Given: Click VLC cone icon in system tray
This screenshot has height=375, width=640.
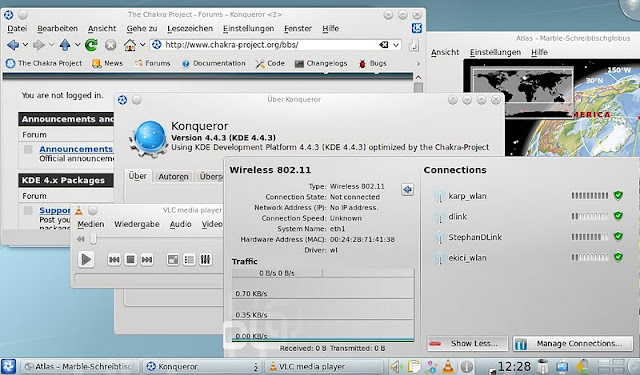Looking at the screenshot, I should [x=448, y=367].
